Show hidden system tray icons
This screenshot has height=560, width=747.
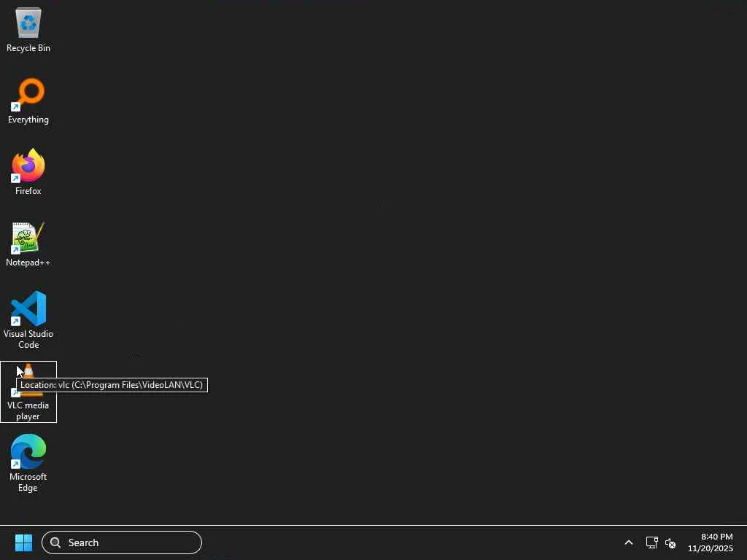pos(628,542)
